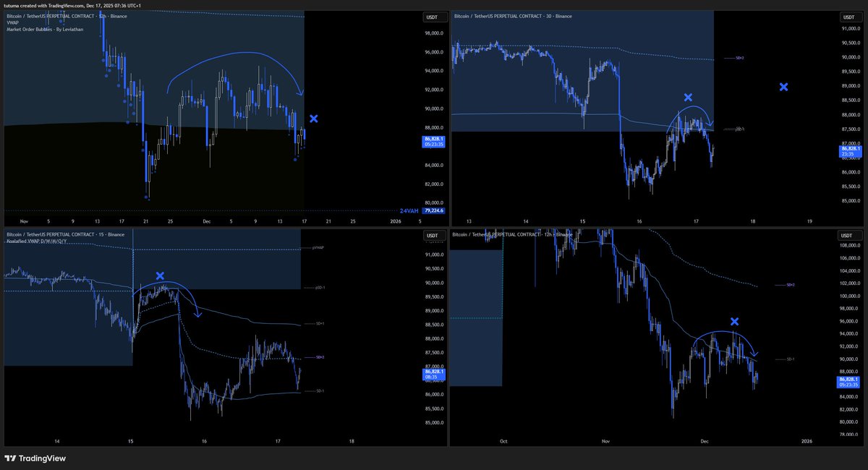The width and height of the screenshot is (868, 470).
Task: Click 98,000.0 on the Market Order Bubbles chart
Action: tap(434, 33)
